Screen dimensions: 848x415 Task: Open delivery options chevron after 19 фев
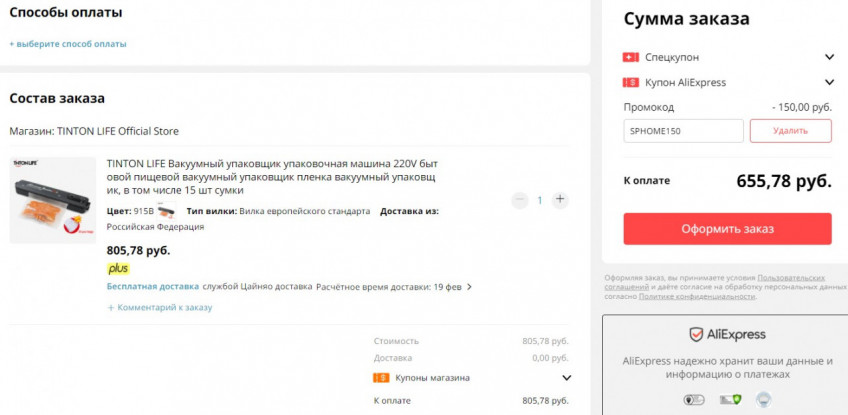pos(470,287)
